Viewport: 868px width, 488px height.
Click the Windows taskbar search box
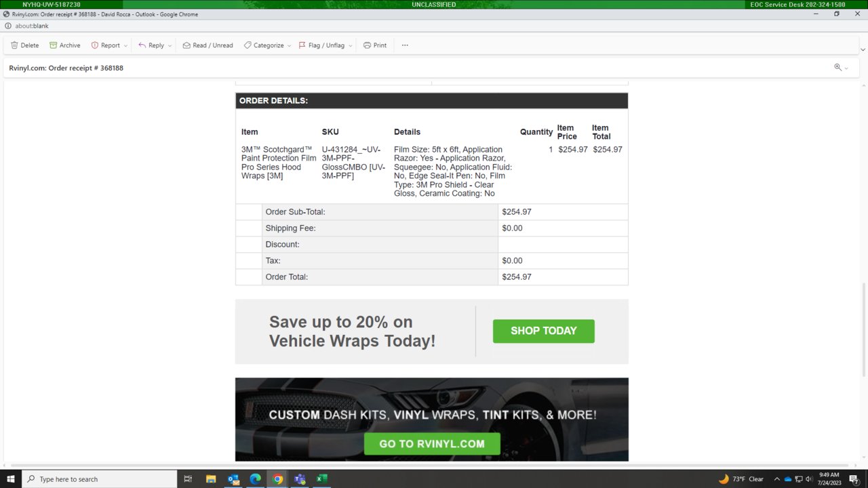point(100,479)
